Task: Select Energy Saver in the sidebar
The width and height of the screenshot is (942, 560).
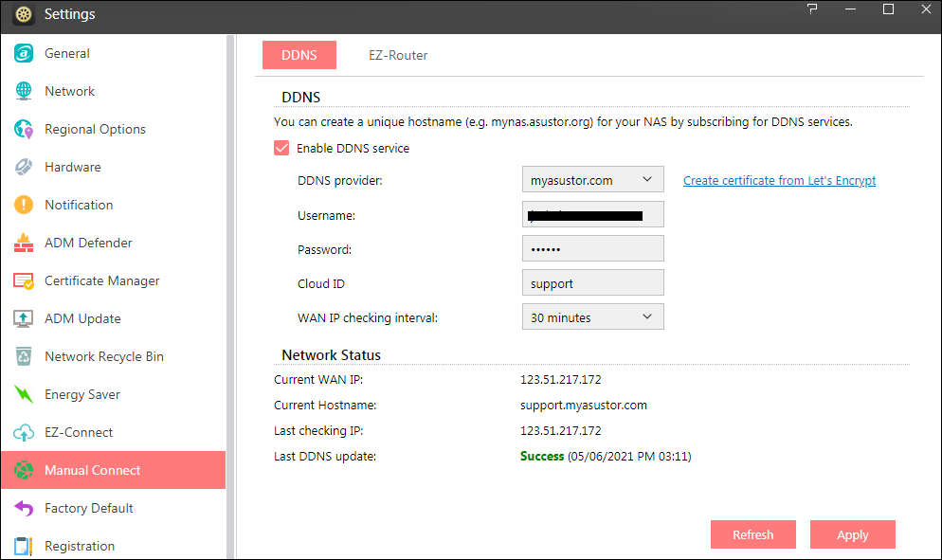Action: pyautogui.click(x=113, y=394)
